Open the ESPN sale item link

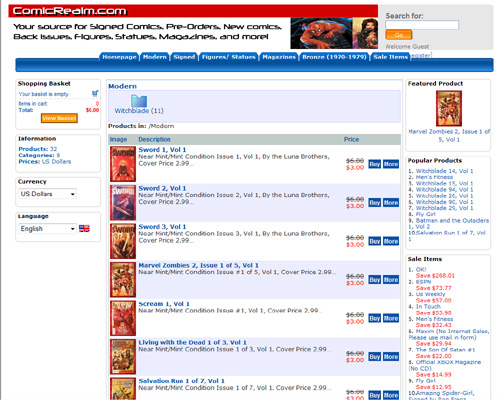point(423,282)
